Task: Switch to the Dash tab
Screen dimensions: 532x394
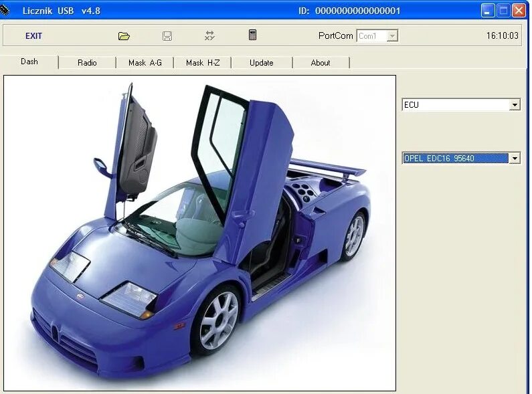Action: [29, 62]
